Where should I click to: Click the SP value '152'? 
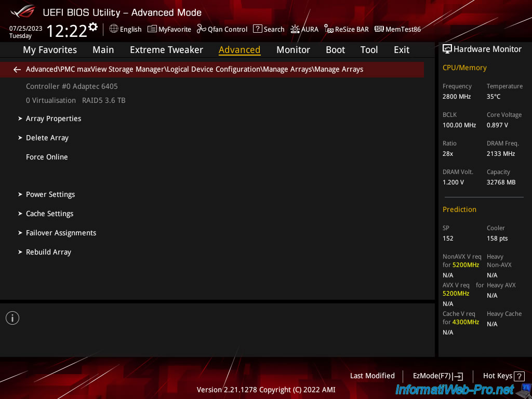pyautogui.click(x=448, y=238)
